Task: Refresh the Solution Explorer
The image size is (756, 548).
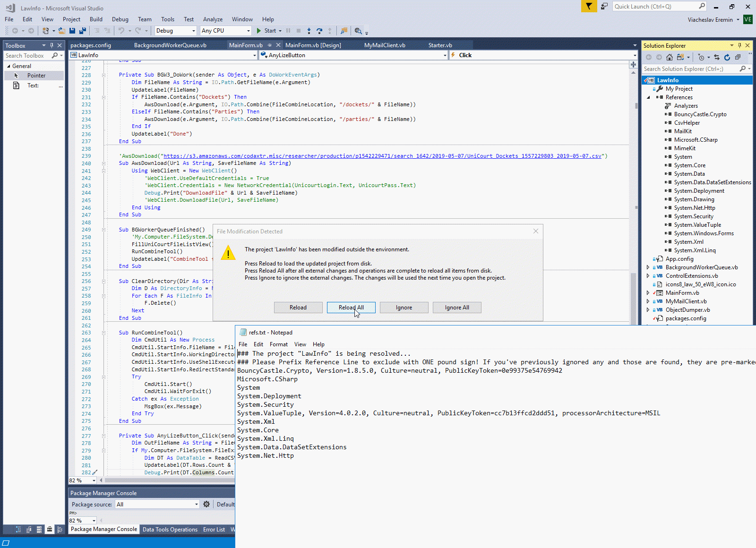Action: click(x=727, y=57)
